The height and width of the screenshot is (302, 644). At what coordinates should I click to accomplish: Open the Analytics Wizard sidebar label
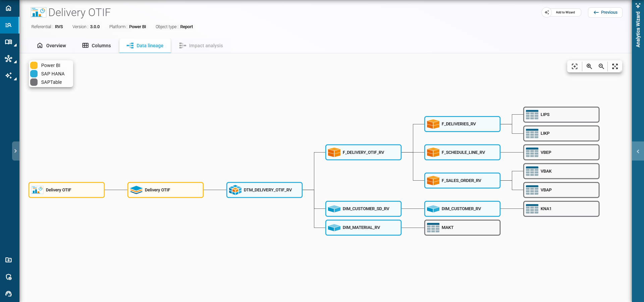tap(638, 29)
